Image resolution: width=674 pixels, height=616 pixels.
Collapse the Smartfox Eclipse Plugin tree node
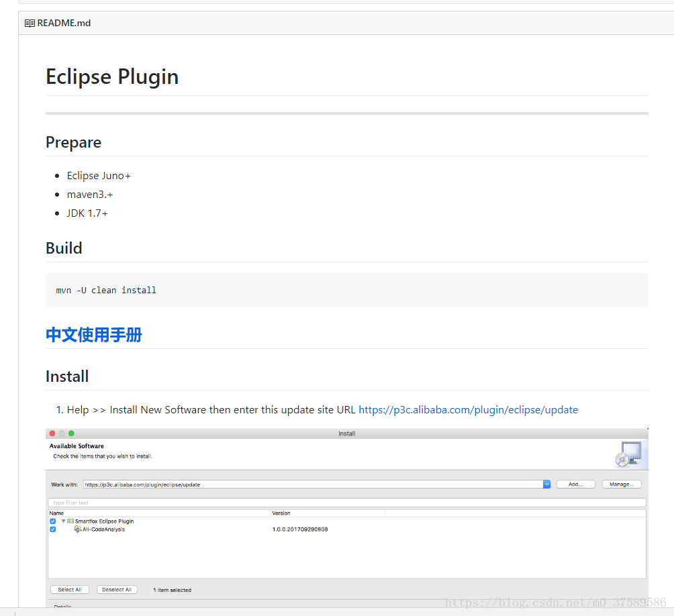(x=63, y=521)
